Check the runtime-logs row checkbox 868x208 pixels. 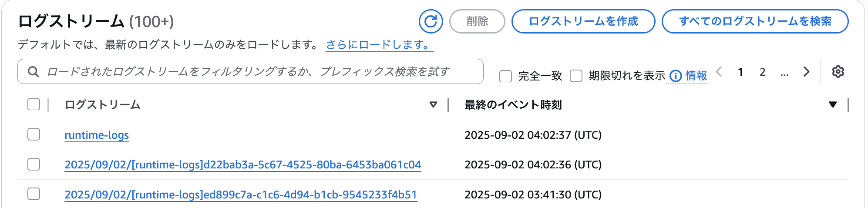click(x=34, y=134)
